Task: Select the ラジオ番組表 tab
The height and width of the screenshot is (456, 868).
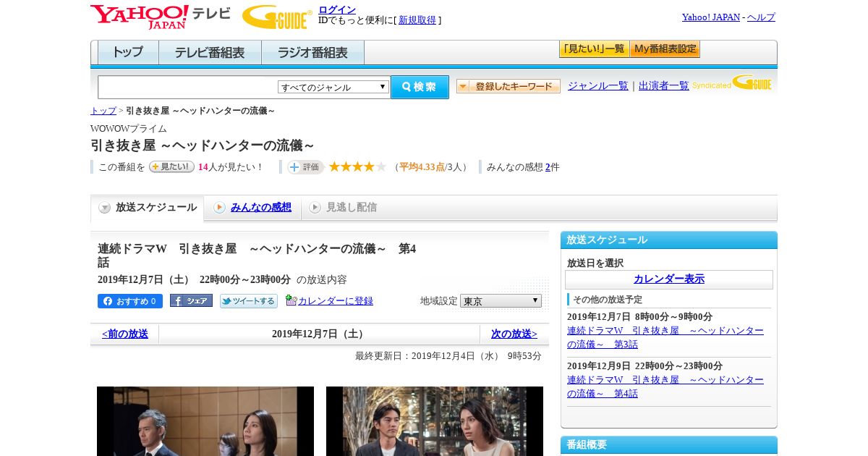Action: pyautogui.click(x=312, y=52)
